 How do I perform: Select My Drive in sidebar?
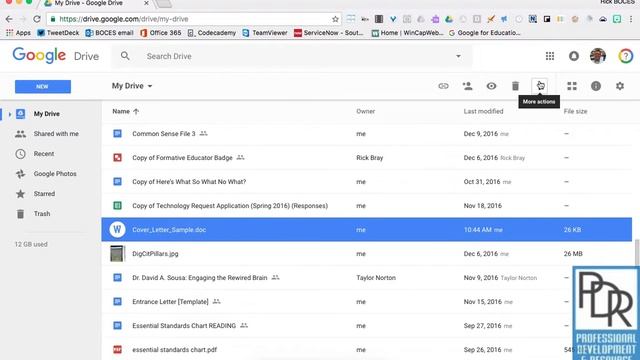pyautogui.click(x=47, y=114)
